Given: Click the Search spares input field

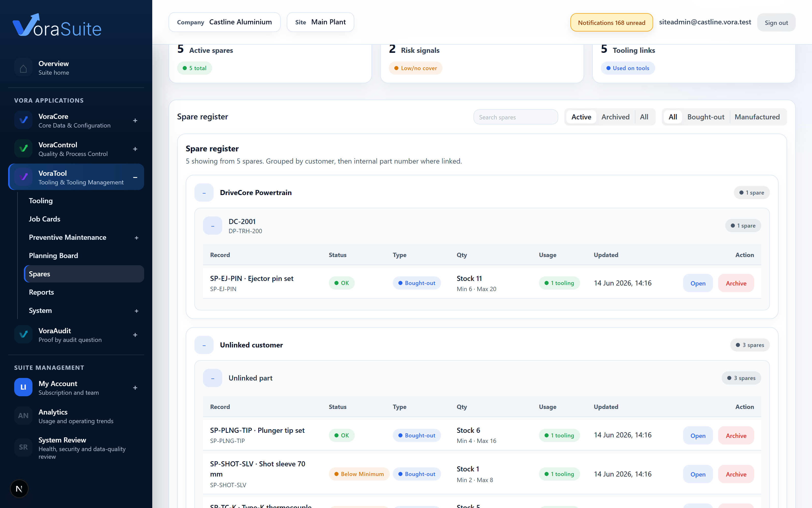Looking at the screenshot, I should click(x=516, y=117).
